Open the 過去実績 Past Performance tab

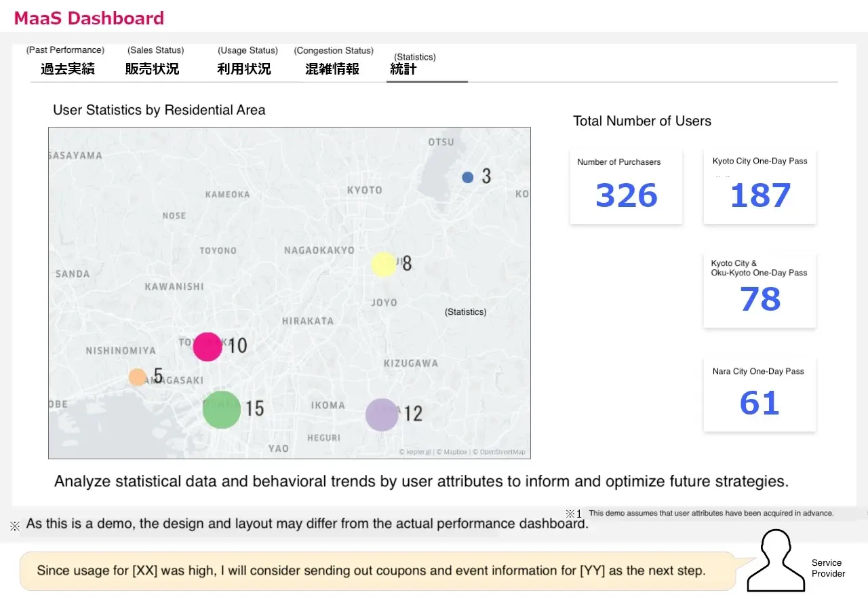click(67, 69)
